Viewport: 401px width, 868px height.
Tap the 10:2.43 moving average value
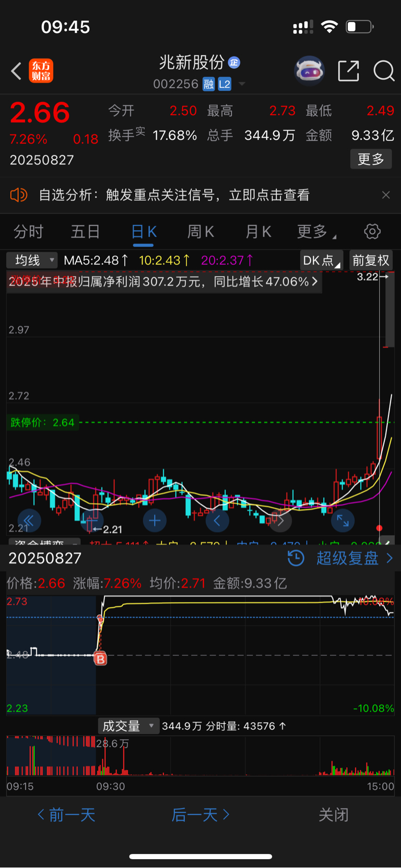164,260
